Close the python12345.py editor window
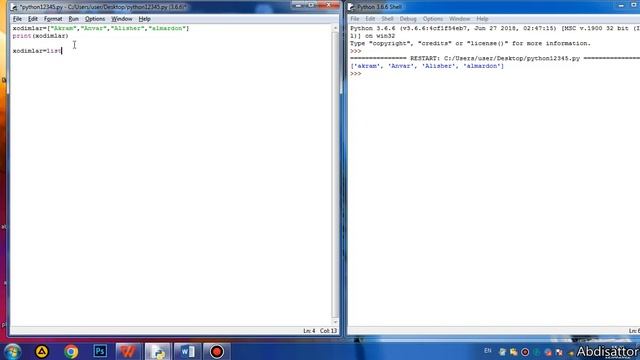The image size is (640, 360). 329,5
